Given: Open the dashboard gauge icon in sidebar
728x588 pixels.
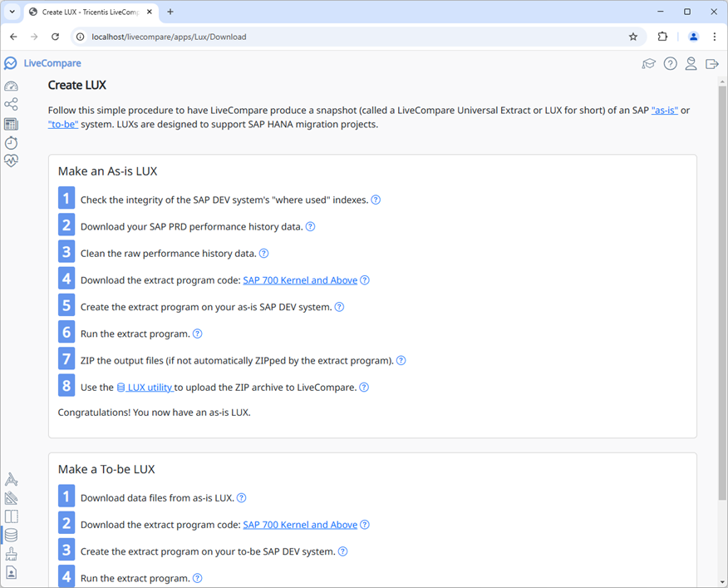Looking at the screenshot, I should (11, 86).
